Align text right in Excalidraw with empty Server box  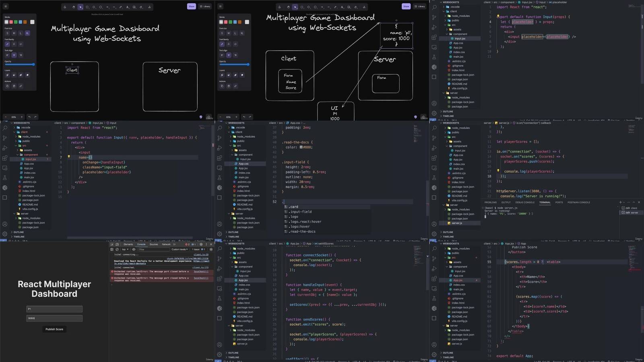(21, 55)
